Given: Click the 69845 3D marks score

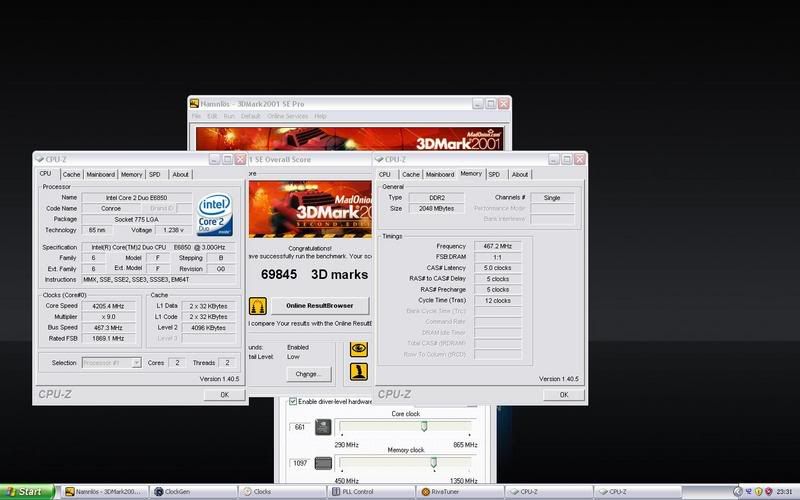Looking at the screenshot, I should click(x=314, y=274).
